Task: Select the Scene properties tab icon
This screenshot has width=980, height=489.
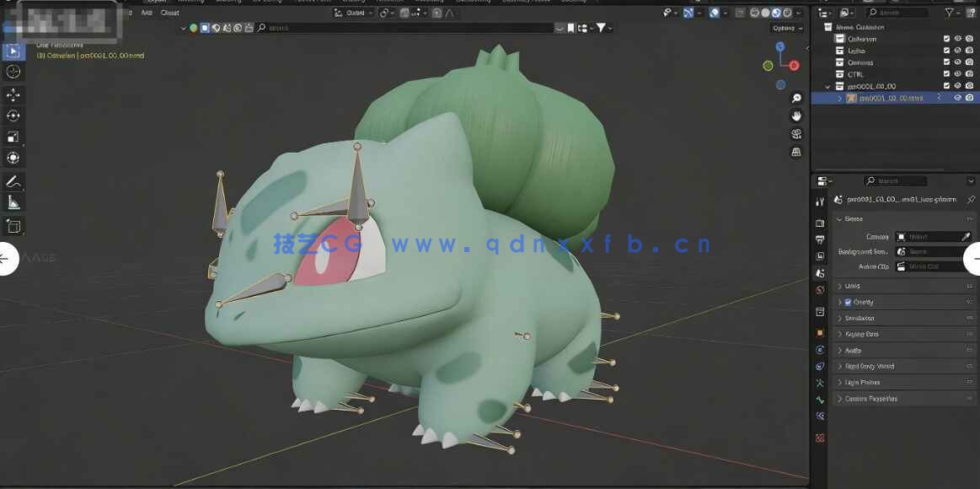Action: (x=819, y=274)
